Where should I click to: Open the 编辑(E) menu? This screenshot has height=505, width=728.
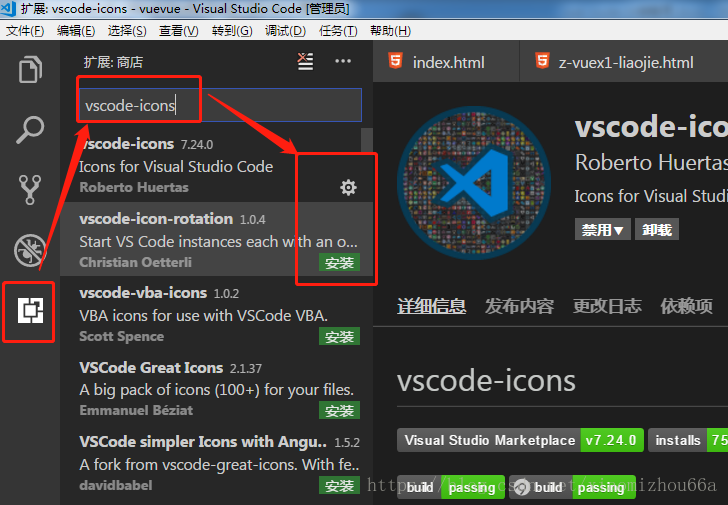pyautogui.click(x=76, y=31)
